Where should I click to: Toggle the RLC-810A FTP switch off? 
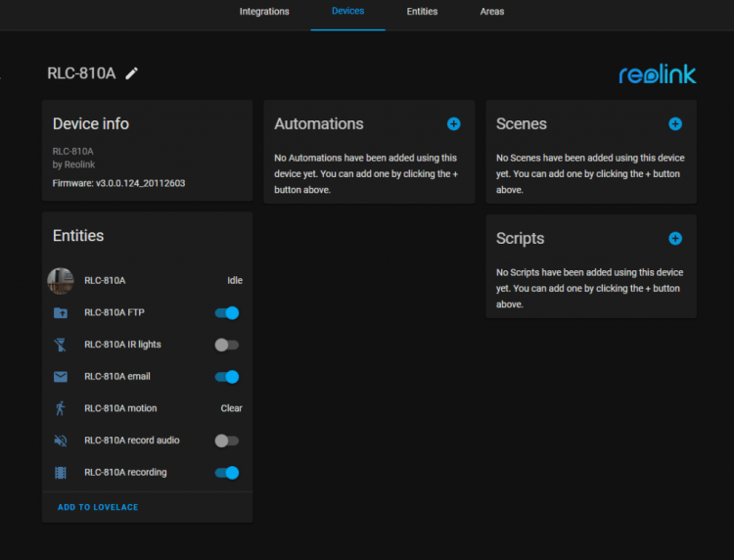click(x=227, y=312)
